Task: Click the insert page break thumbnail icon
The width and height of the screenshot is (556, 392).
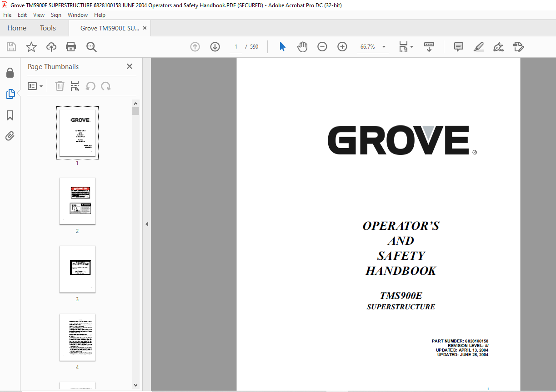Action: (75, 86)
